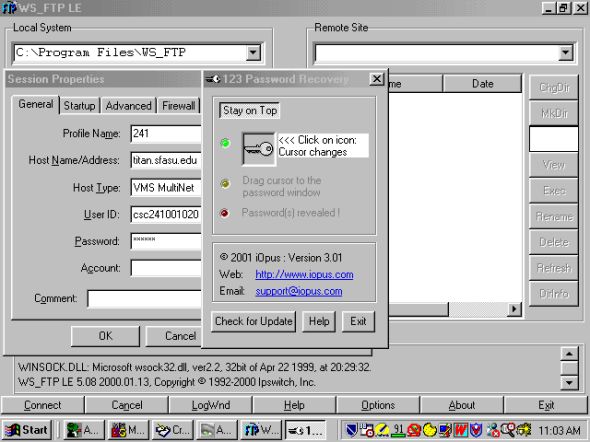Click the blue shield tray icon
This screenshot has width=590, height=442.
tap(351, 430)
